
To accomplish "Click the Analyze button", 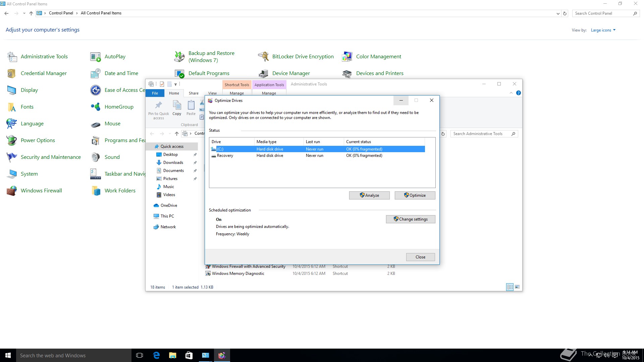I will [x=369, y=195].
